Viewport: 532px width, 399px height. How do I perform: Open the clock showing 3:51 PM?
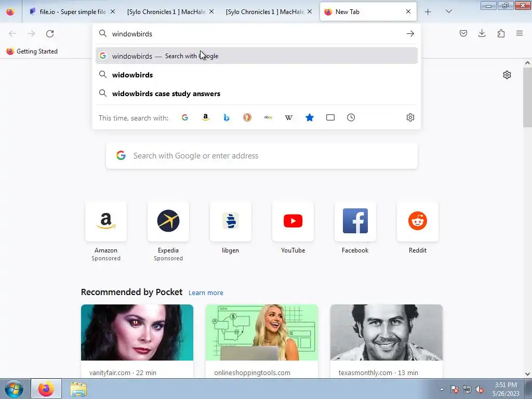(506, 389)
